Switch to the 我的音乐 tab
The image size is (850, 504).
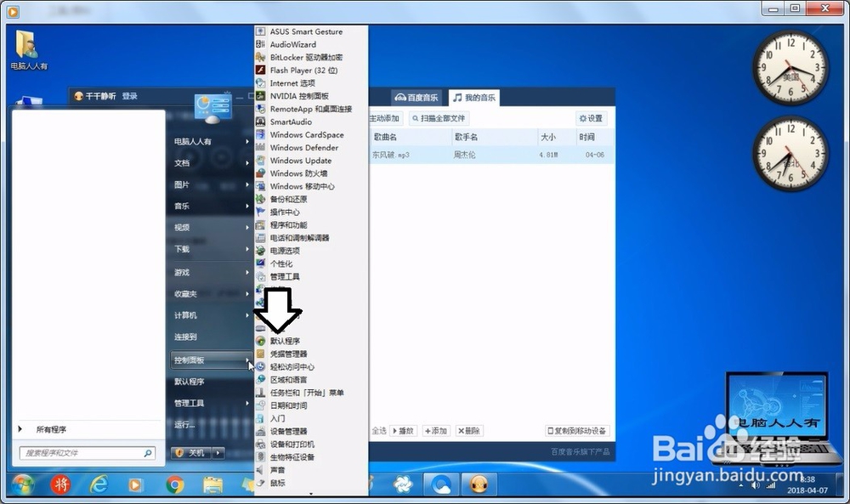473,98
